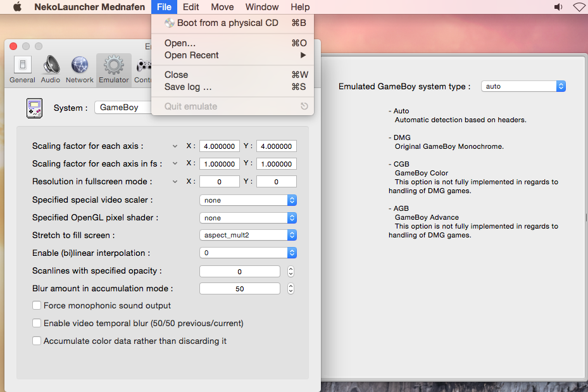Click Scaling factor in fs Y field
Image resolution: width=588 pixels, height=392 pixels.
tap(277, 163)
